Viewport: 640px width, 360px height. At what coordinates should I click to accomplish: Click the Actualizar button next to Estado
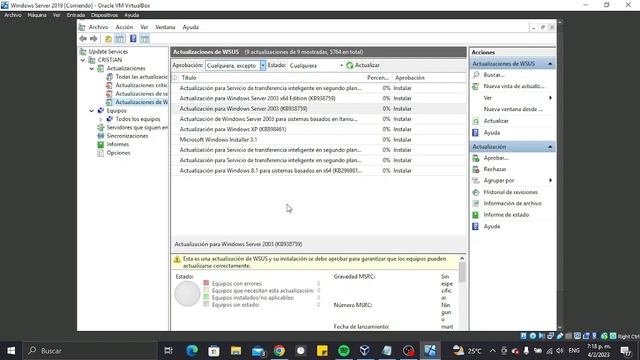tap(363, 65)
